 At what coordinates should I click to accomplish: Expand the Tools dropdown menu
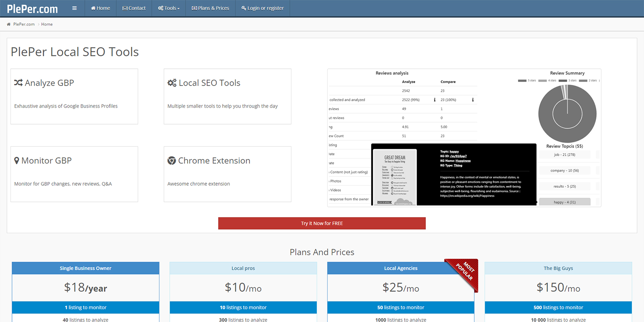169,8
